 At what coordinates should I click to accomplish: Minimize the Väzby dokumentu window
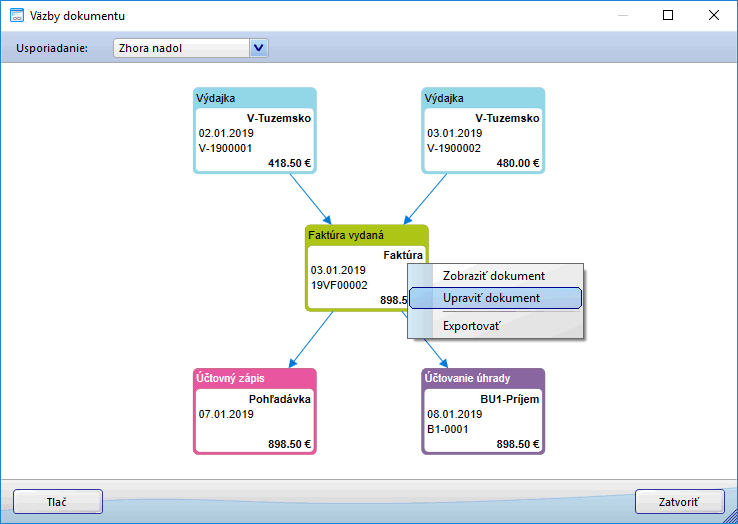tap(623, 16)
